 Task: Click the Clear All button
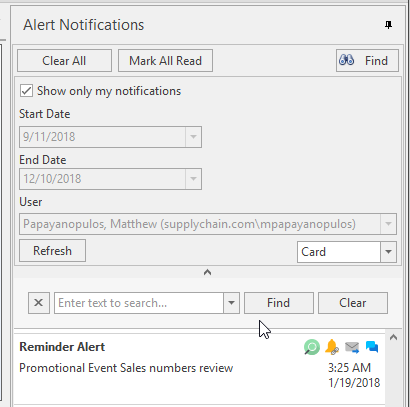coord(64,61)
